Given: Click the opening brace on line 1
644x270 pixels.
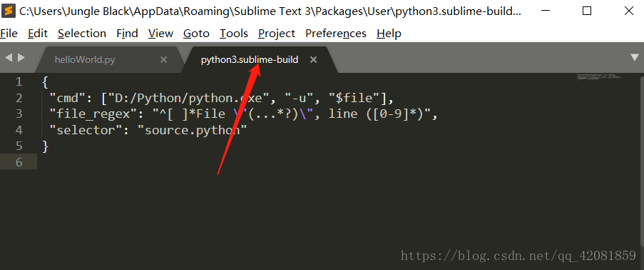Looking at the screenshot, I should click(x=45, y=82).
